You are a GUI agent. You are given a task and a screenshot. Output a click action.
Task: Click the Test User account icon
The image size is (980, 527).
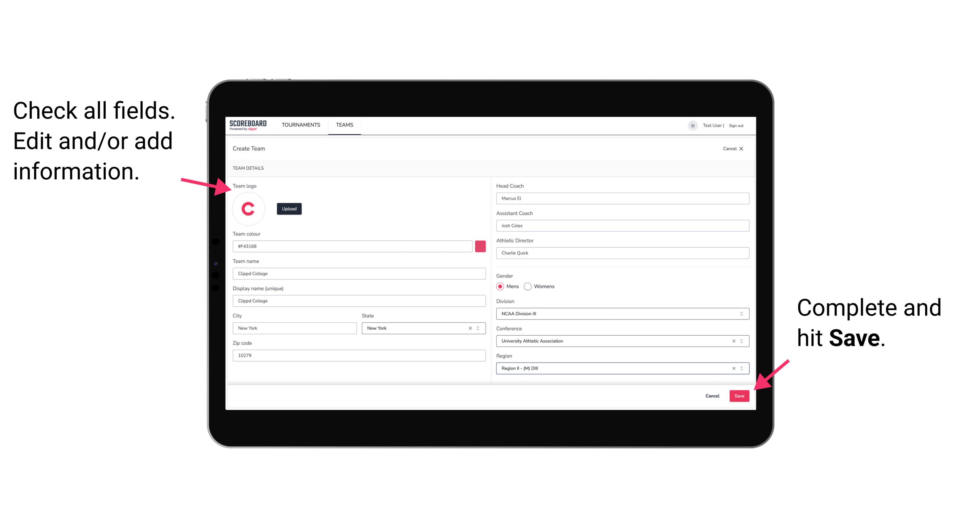point(691,125)
